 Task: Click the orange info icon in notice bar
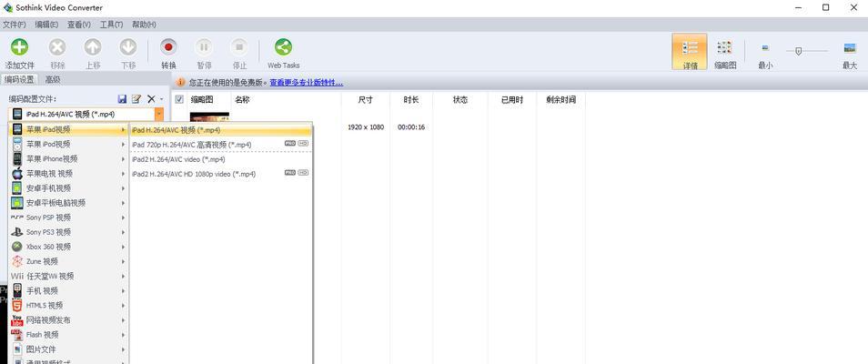pos(180,83)
